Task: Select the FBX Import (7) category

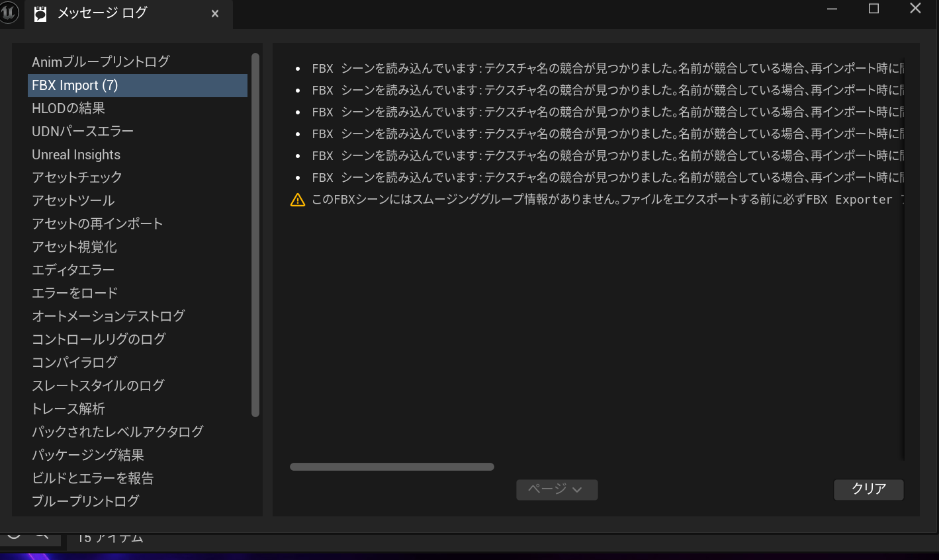Action: pyautogui.click(x=138, y=85)
